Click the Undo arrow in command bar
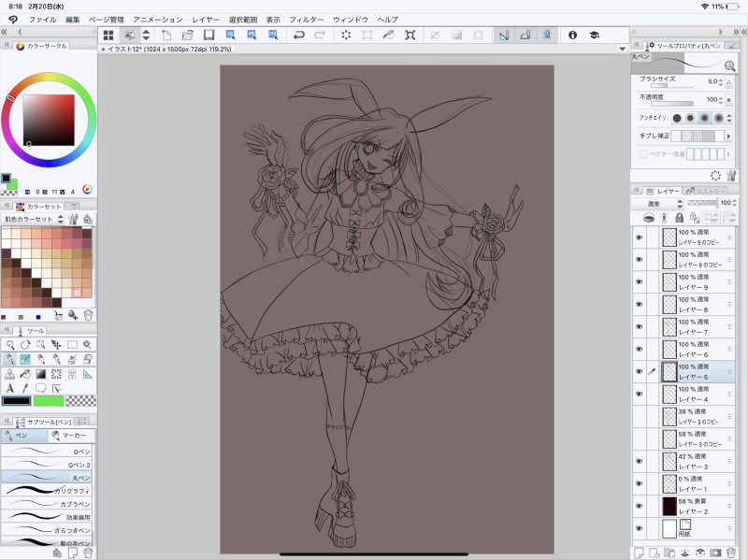 pos(298,35)
